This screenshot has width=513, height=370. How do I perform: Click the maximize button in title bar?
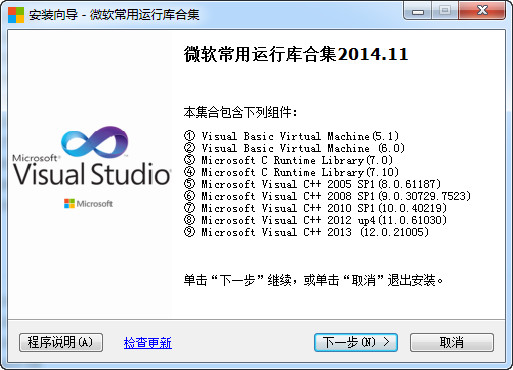pos(445,11)
